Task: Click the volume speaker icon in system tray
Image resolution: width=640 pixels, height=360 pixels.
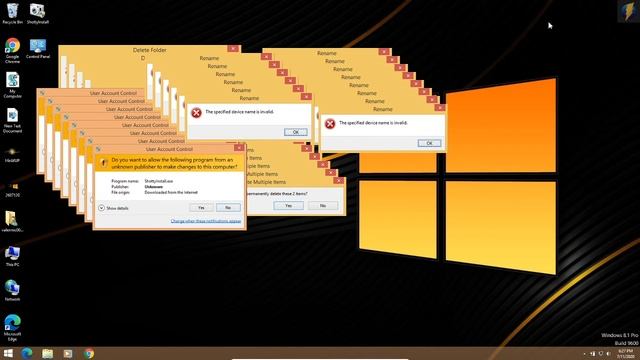Action: (x=608, y=353)
